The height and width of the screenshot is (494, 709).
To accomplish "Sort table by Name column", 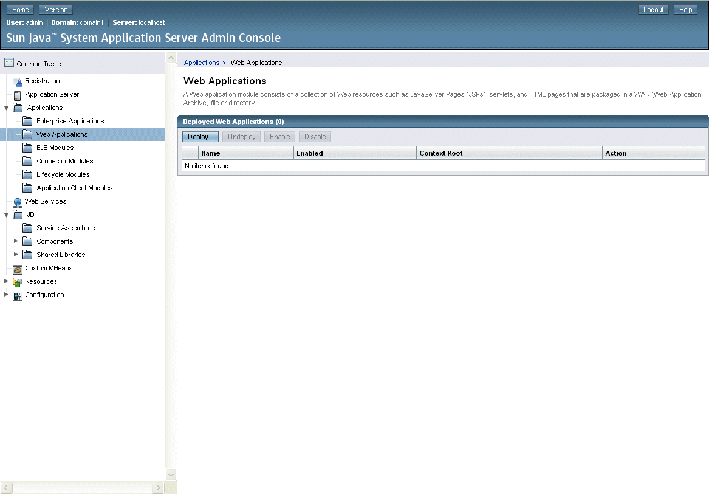I will click(x=211, y=154).
